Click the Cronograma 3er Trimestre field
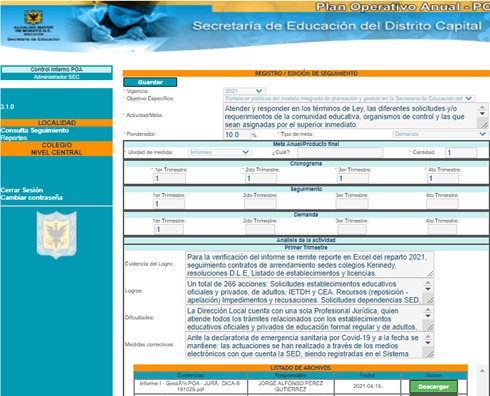The width and height of the screenshot is (490, 396). (353, 178)
